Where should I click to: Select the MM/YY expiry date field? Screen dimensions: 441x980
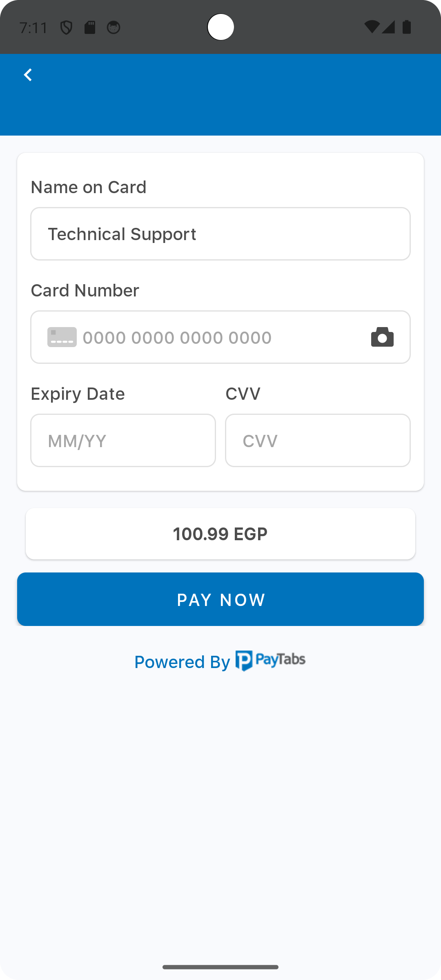click(x=123, y=441)
